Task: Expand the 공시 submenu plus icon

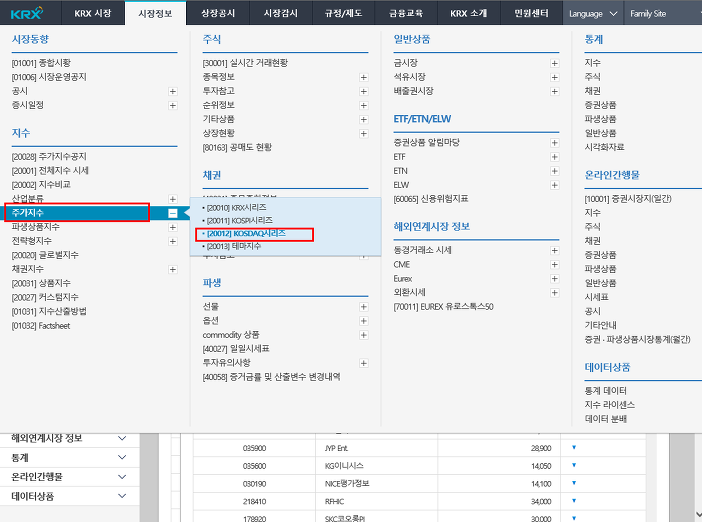Action: (x=172, y=91)
